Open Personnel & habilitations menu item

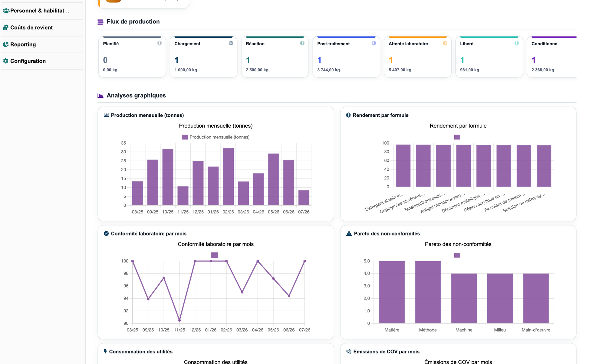[x=42, y=11]
